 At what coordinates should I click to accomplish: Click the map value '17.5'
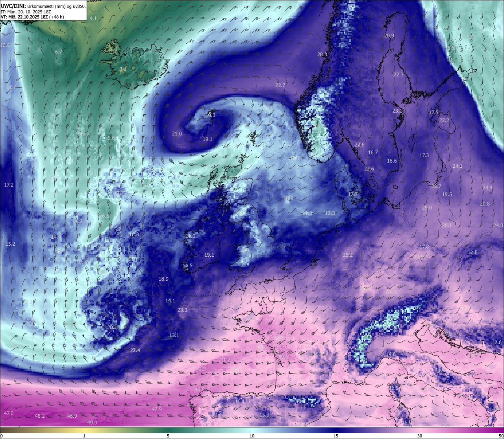click(x=434, y=112)
